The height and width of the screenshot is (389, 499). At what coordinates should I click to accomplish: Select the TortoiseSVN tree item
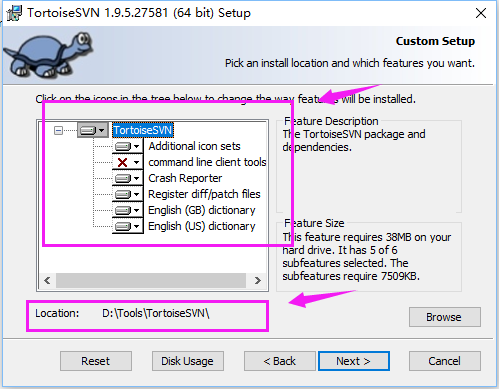click(143, 130)
